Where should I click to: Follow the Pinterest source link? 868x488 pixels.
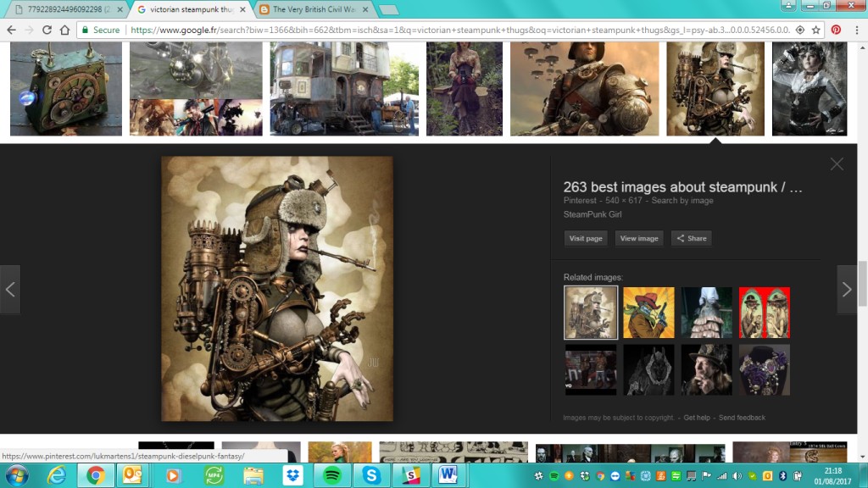(x=580, y=200)
